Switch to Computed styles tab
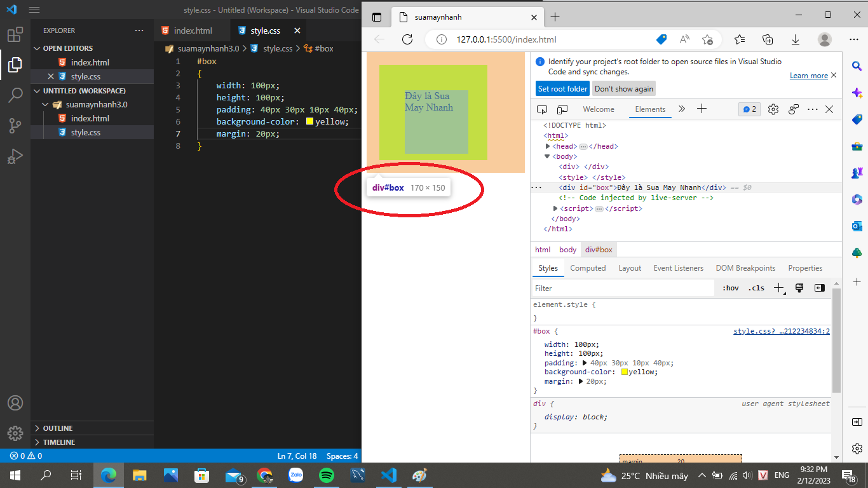Viewport: 868px width, 488px height. 588,268
